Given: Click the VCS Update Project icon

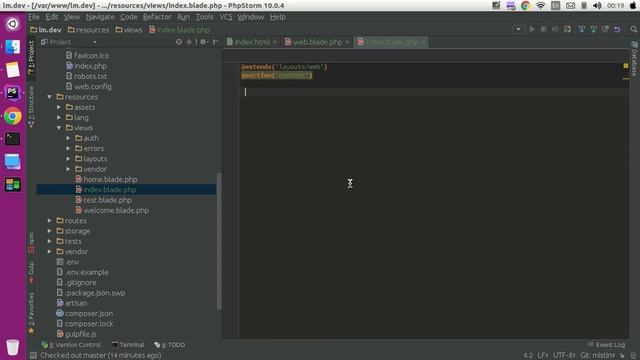Looking at the screenshot, I should pos(582,29).
